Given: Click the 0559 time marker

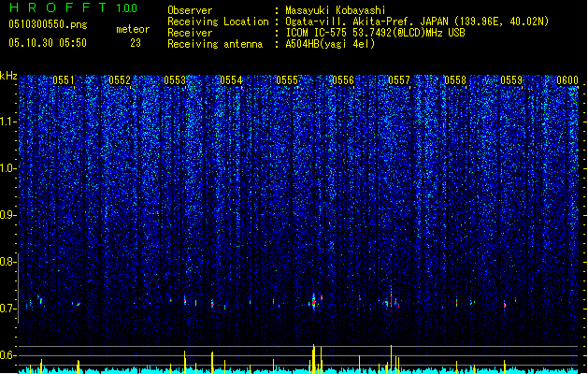Looking at the screenshot, I should click(x=511, y=80).
